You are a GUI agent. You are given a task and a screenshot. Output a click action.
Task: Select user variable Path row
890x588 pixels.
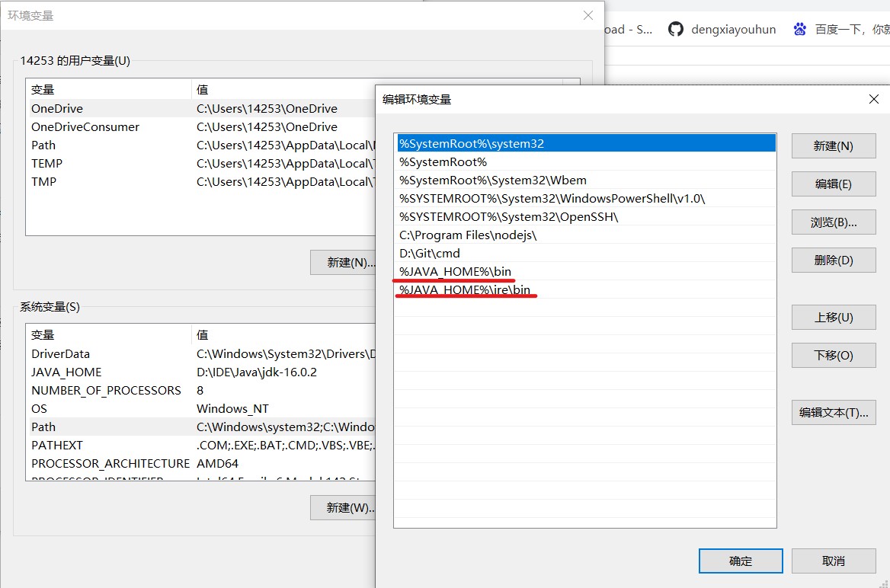(x=201, y=145)
